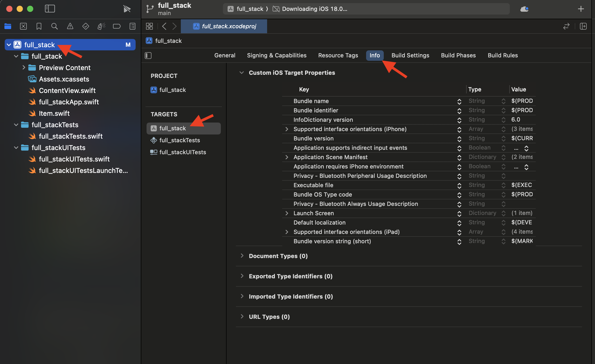
Task: Open the Source Control navigator
Action: tap(23, 26)
